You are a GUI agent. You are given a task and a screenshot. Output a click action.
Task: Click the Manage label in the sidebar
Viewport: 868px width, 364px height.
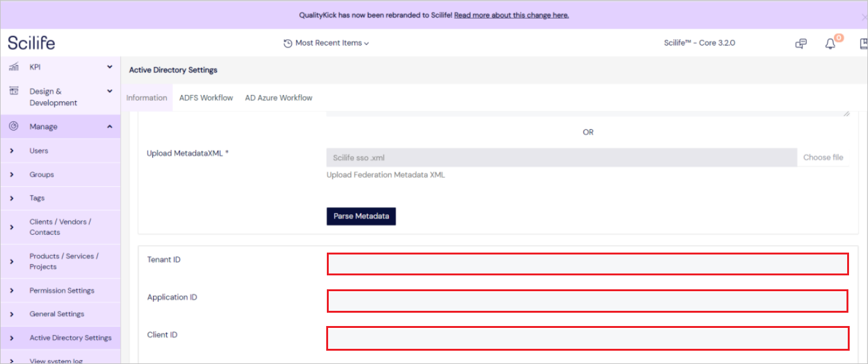[x=43, y=127]
